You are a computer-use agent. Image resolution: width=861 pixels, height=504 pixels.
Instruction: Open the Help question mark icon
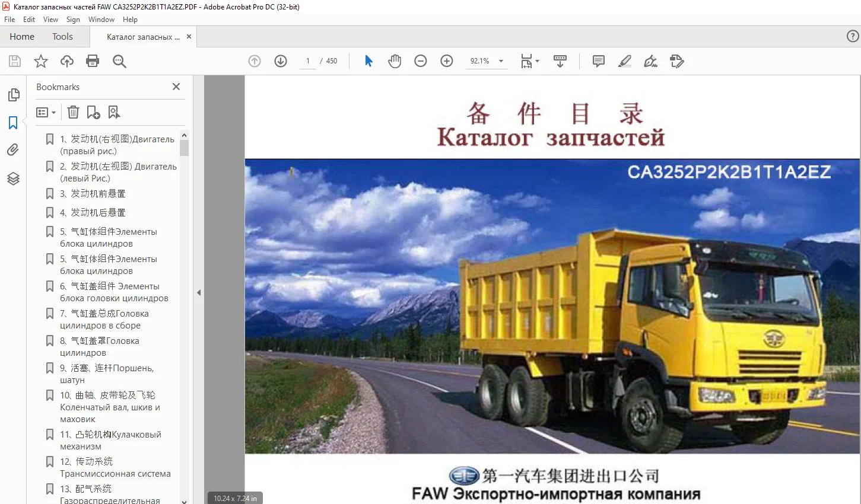tap(853, 37)
